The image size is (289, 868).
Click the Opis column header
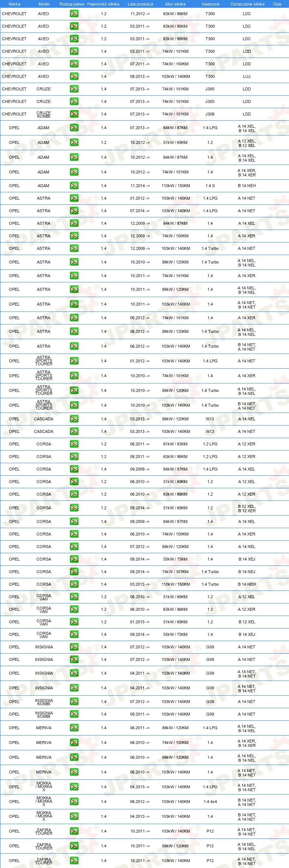[x=277, y=4]
